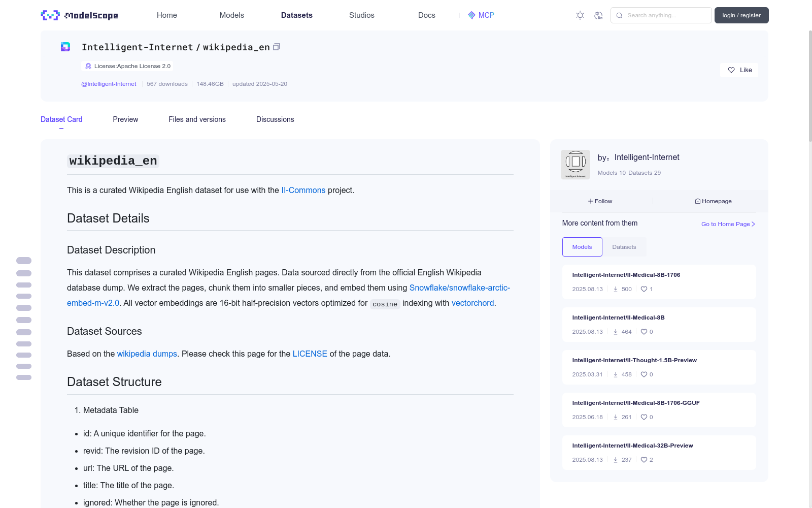
Task: Open the Docs page
Action: tap(427, 15)
